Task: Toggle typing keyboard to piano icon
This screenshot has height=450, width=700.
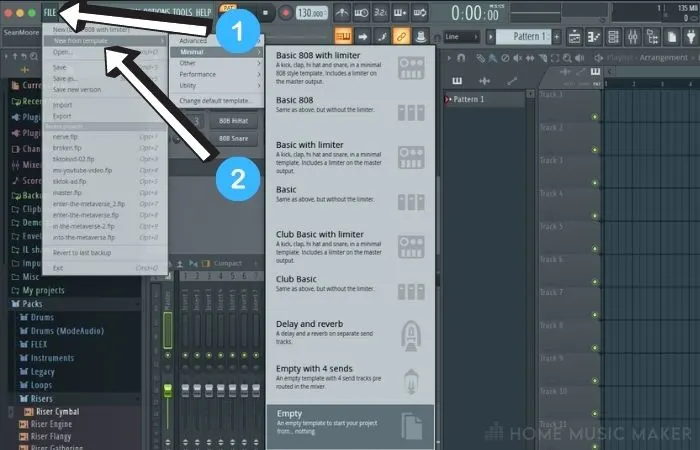Action: pyautogui.click(x=343, y=37)
